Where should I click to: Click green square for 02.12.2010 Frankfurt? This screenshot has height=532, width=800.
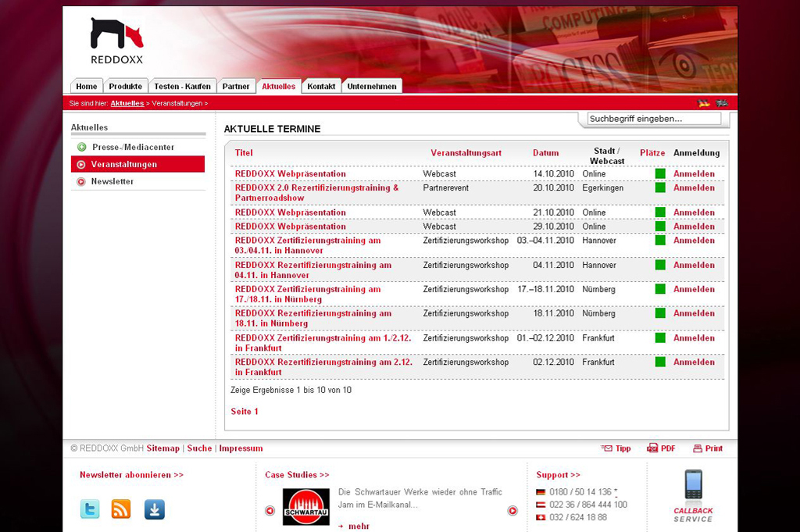tap(660, 362)
